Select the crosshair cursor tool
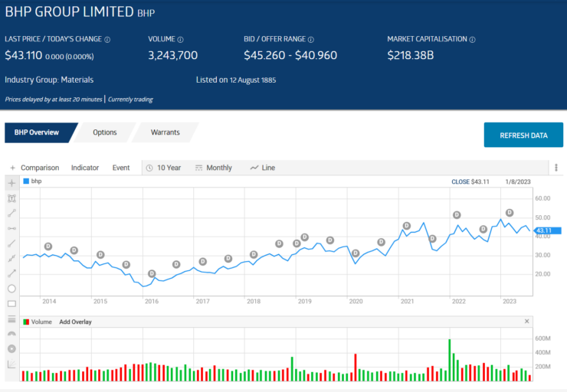Screen dimensions: 567x392 (12, 183)
